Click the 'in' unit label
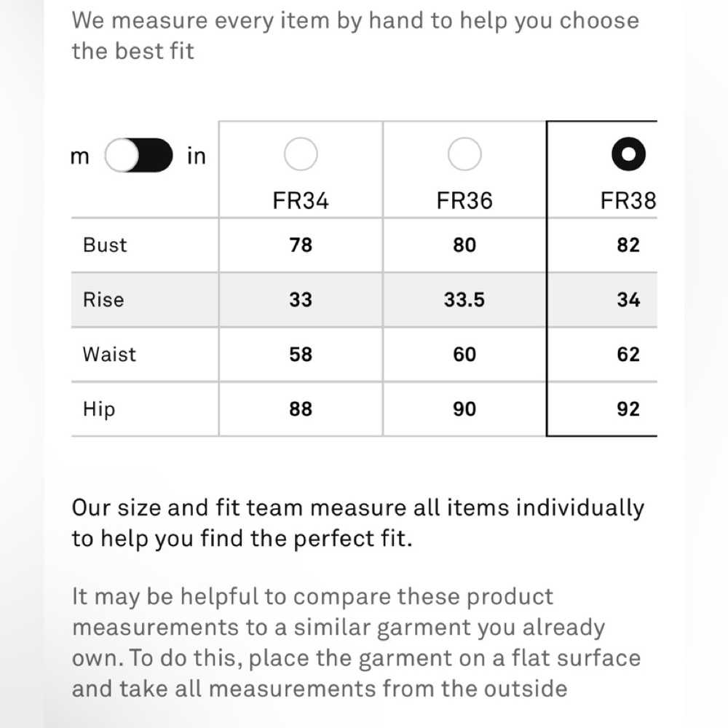Image resolution: width=728 pixels, height=728 pixels. (x=197, y=156)
